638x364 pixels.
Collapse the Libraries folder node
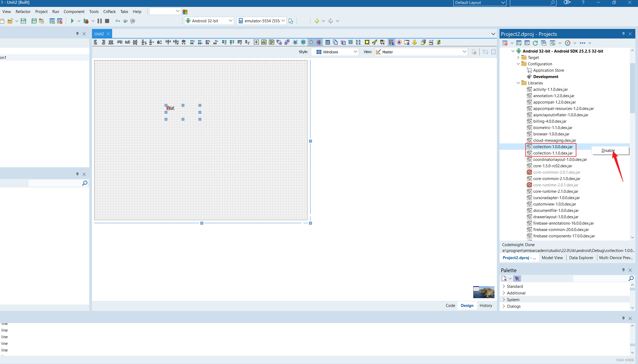coord(518,83)
